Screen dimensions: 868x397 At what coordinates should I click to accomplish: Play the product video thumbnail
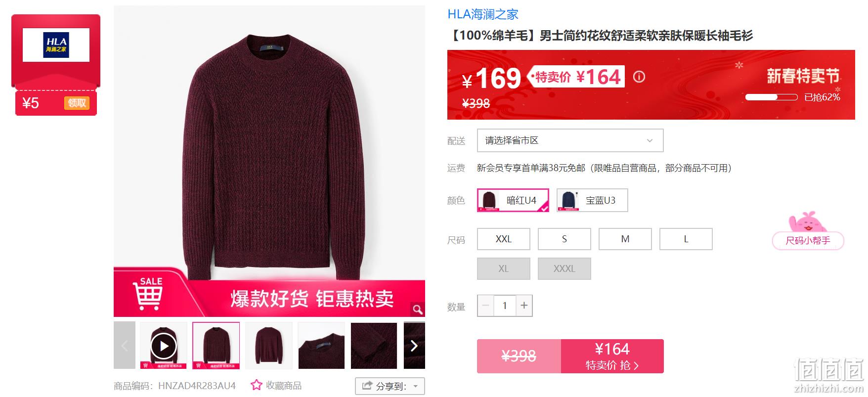pos(164,346)
